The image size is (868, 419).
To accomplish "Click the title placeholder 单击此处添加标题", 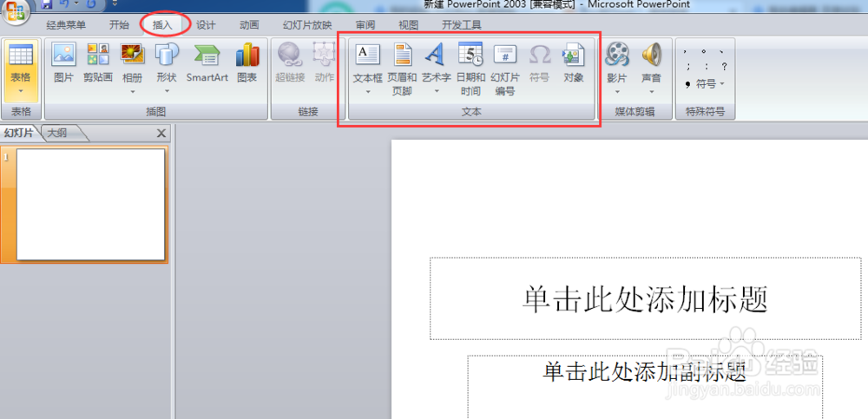I will (x=646, y=298).
